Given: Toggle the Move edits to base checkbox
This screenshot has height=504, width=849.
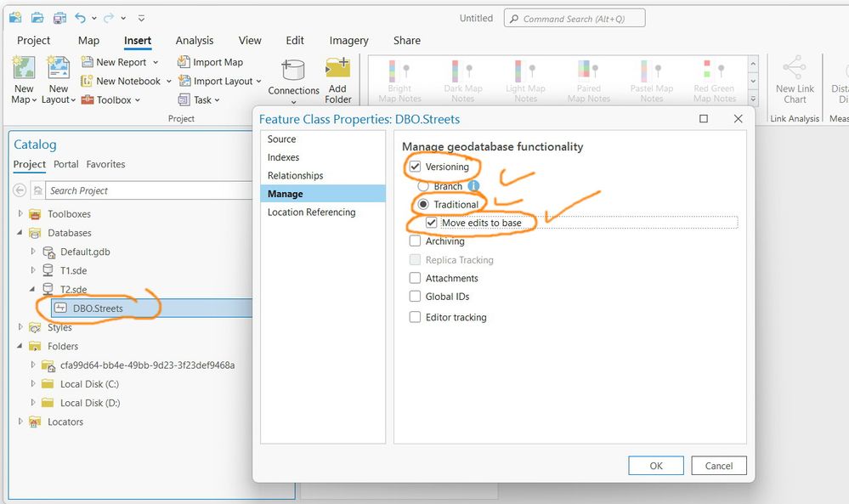Looking at the screenshot, I should (432, 223).
